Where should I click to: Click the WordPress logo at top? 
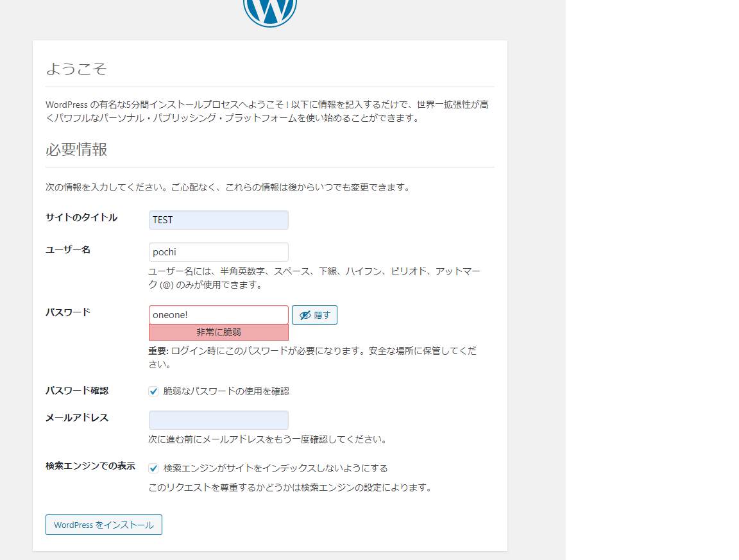[x=270, y=12]
